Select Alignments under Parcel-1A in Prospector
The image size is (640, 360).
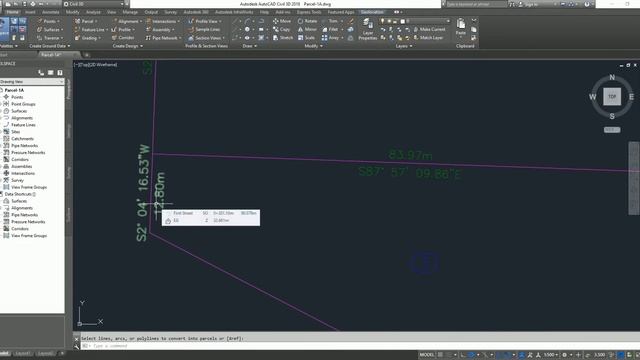[22, 118]
